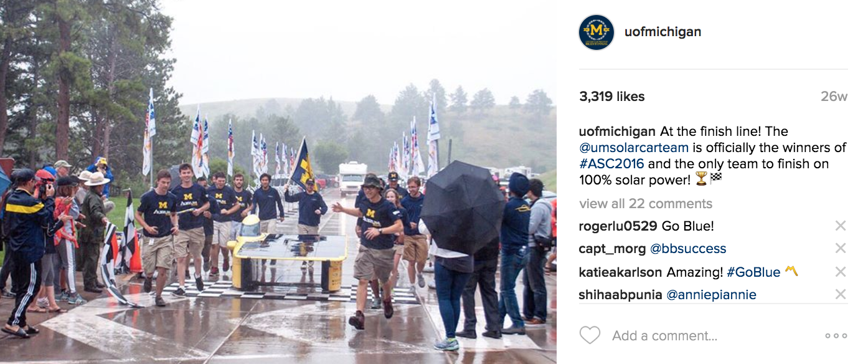Open the rogerlu0529 commenter profile
The image size is (868, 364).
pyautogui.click(x=618, y=226)
